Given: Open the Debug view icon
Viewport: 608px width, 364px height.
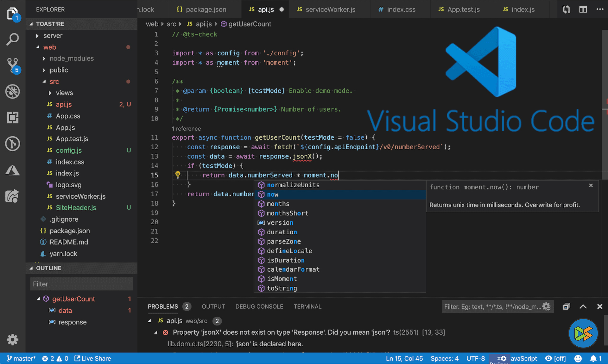Looking at the screenshot, I should pyautogui.click(x=13, y=92).
